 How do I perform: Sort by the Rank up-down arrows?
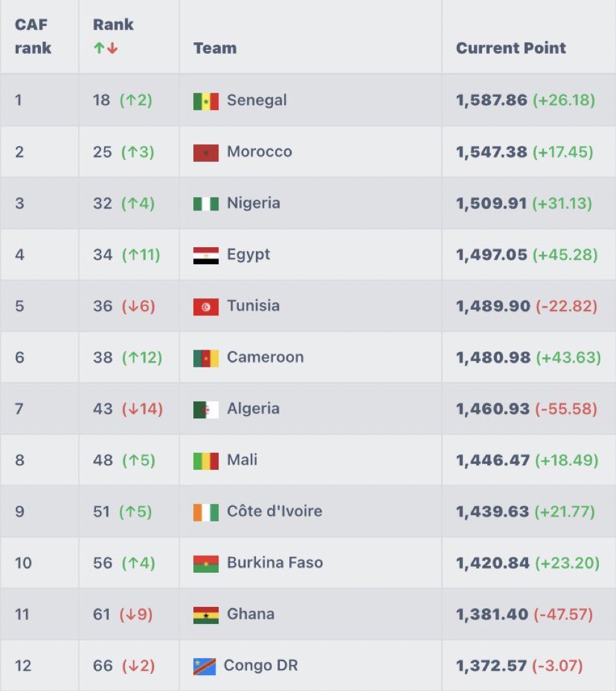[x=106, y=48]
